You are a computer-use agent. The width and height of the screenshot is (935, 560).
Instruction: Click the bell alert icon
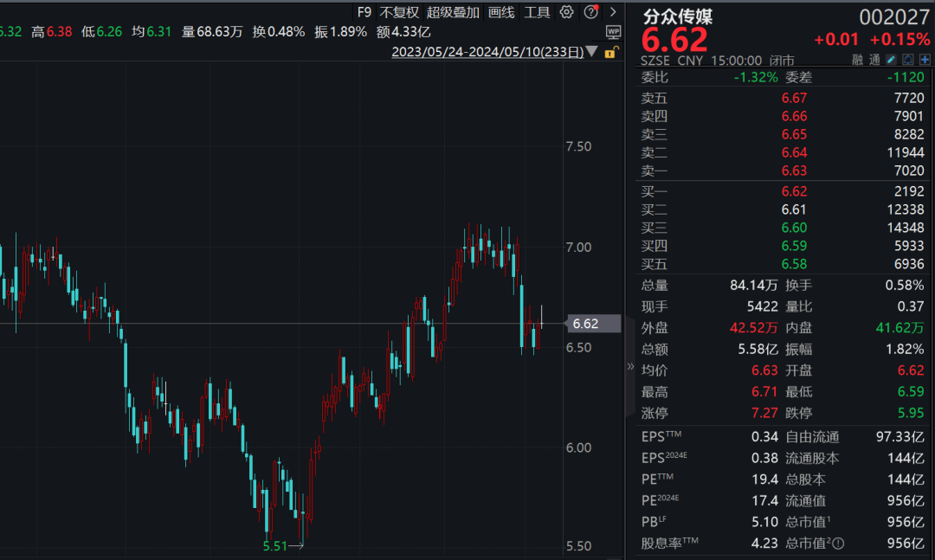907,60
